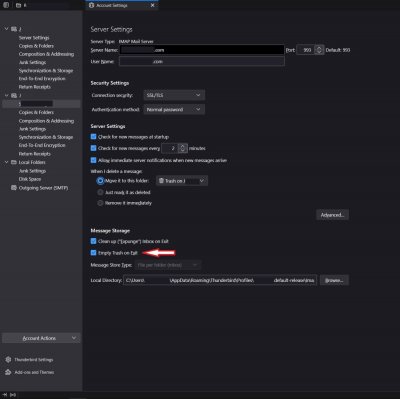Click the Account Settings tab icon

pos(92,5)
